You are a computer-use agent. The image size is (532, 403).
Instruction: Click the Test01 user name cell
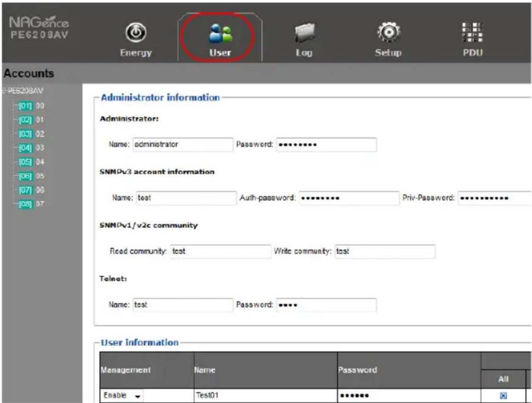click(266, 395)
